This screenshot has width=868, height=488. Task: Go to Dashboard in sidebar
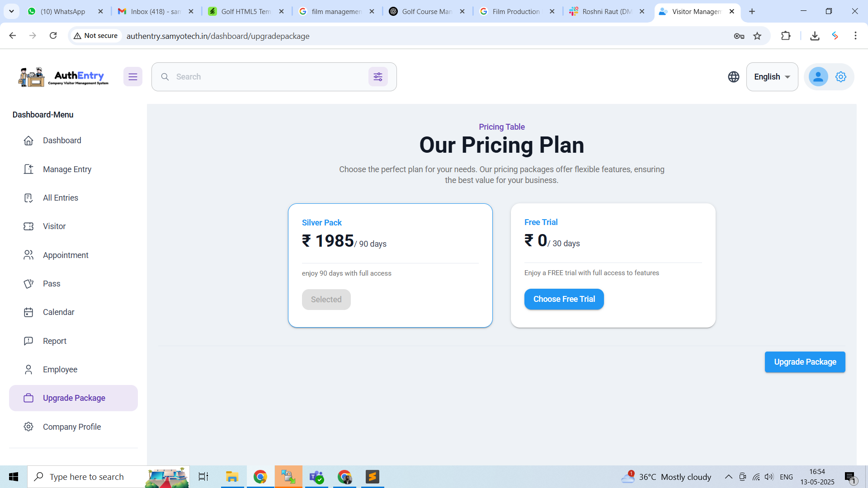62,141
